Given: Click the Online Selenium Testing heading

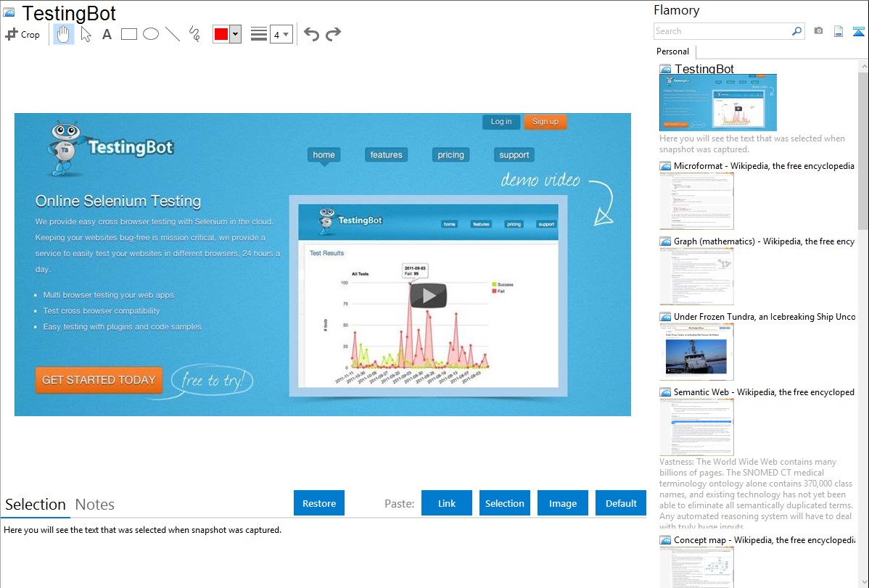Looking at the screenshot, I should click(118, 201).
